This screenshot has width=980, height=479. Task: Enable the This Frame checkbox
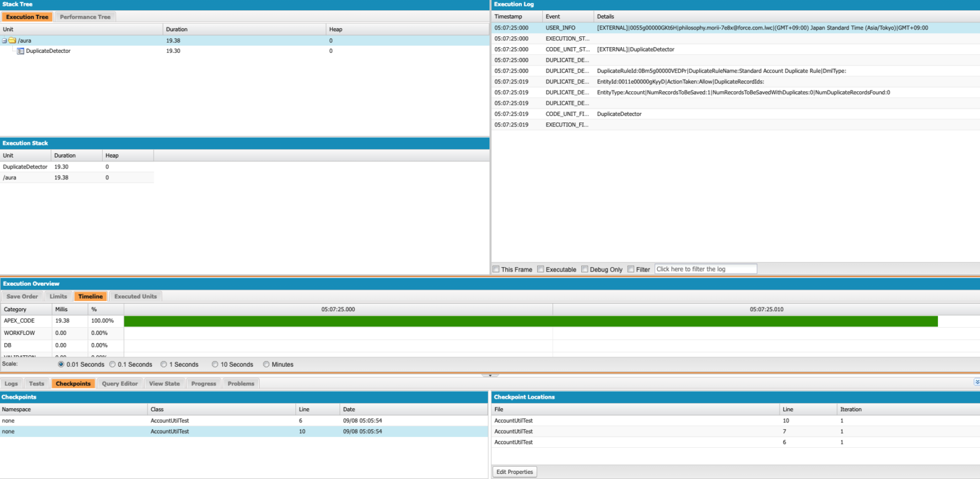(x=496, y=269)
